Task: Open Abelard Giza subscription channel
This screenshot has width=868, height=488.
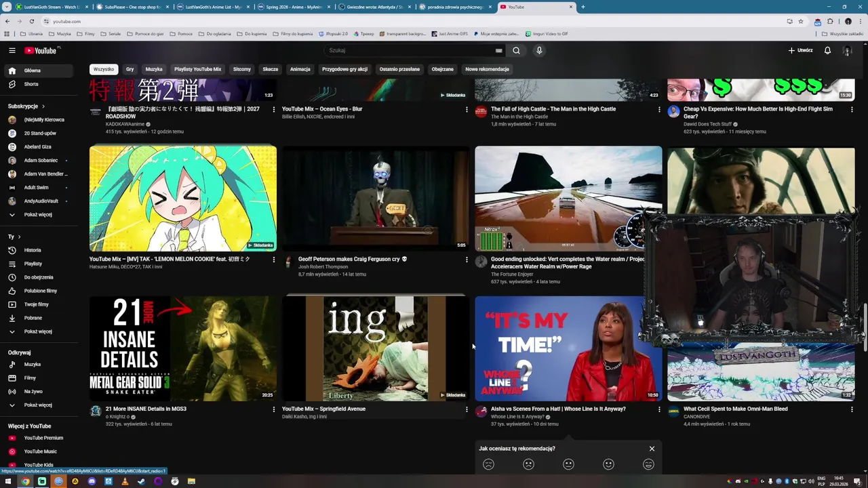Action: tap(39, 147)
